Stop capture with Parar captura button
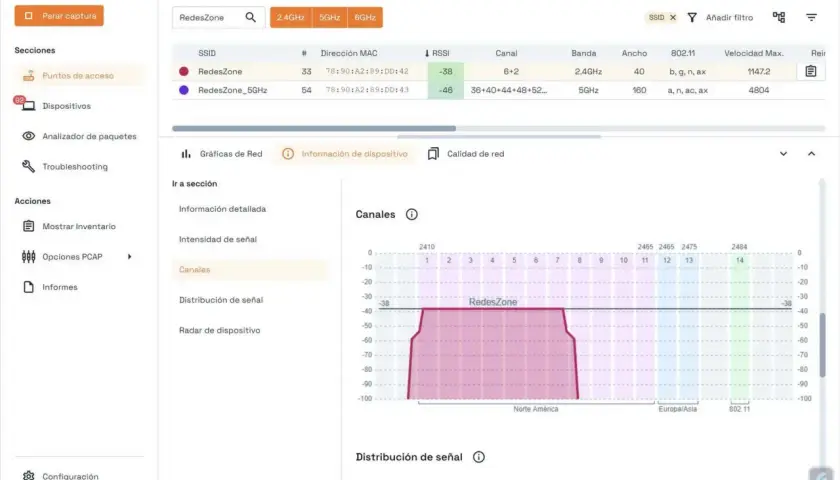The width and height of the screenshot is (840, 480). tap(59, 16)
